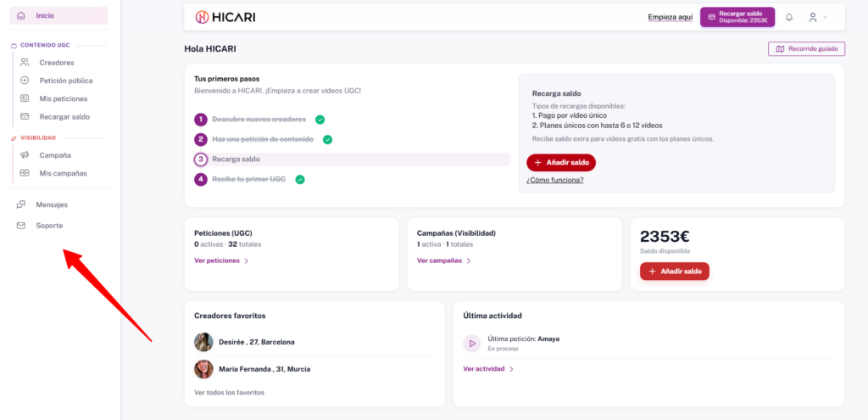Click the checkmark beside Recibe tu primer UGC
The width and height of the screenshot is (868, 420).
tap(299, 179)
